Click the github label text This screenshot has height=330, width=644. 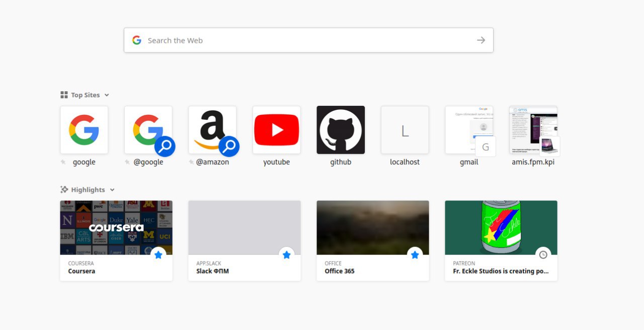coord(341,162)
